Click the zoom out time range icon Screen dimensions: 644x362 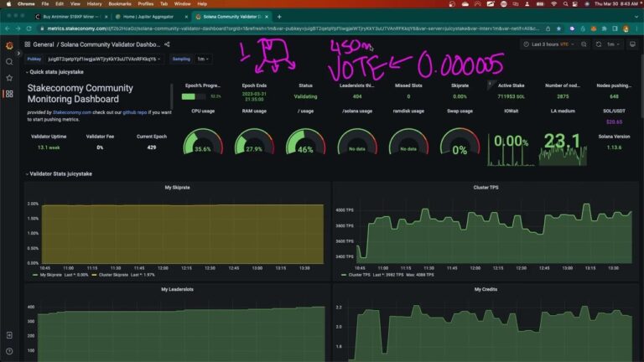click(584, 44)
